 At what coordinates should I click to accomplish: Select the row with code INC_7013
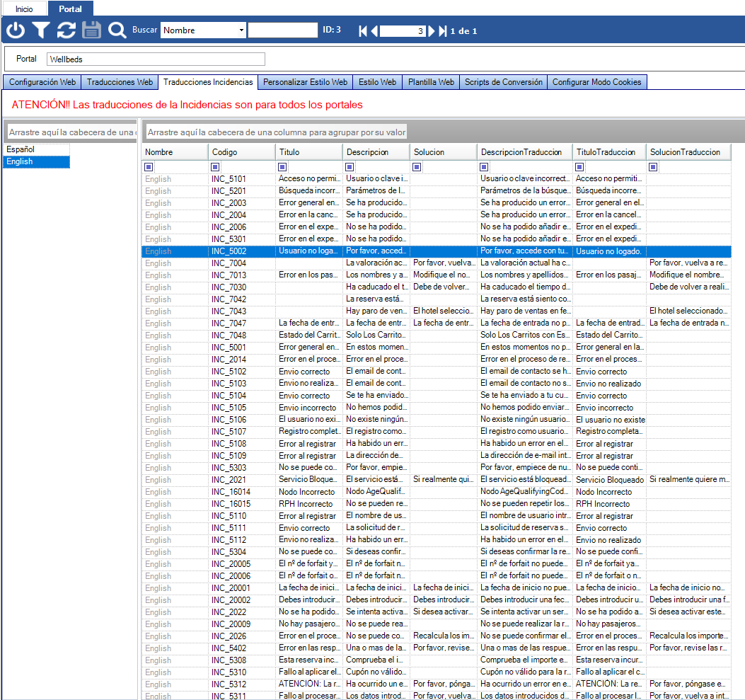(x=437, y=275)
